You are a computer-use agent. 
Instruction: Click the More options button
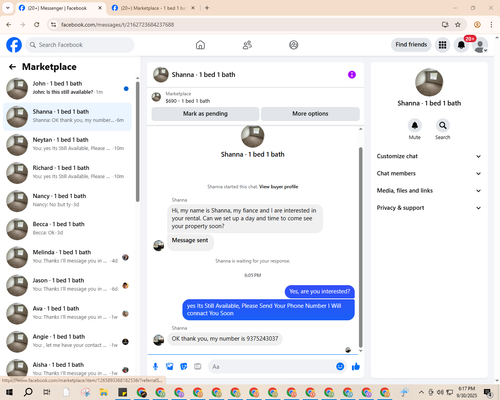[310, 114]
